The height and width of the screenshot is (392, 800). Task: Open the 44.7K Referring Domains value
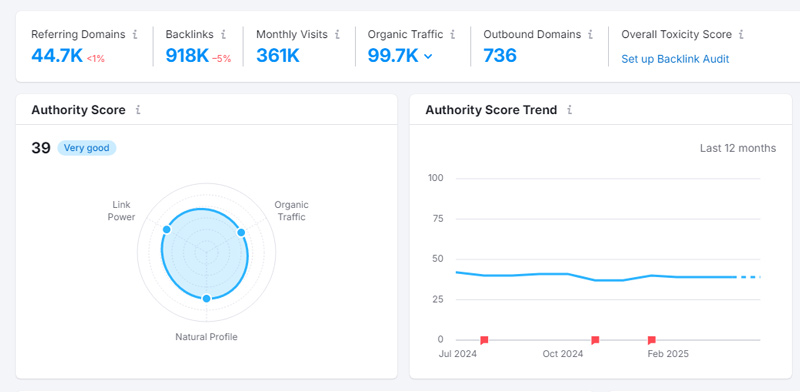(x=57, y=56)
